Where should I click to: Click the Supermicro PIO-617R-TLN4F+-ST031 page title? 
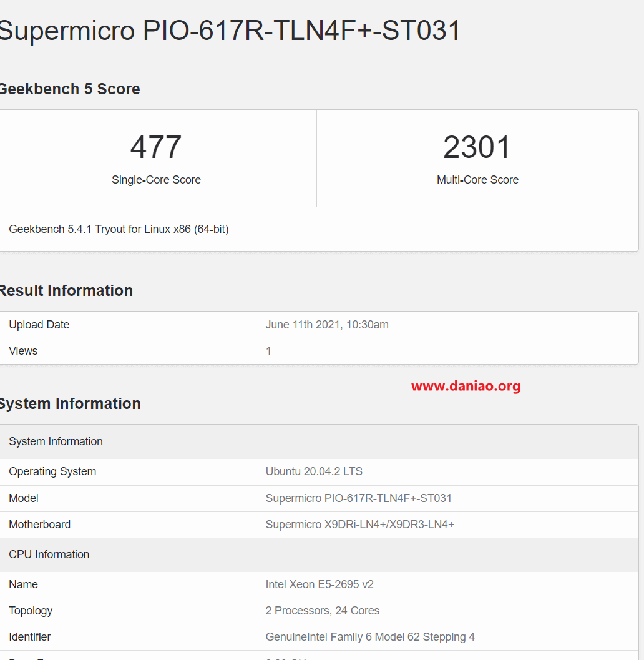(230, 31)
